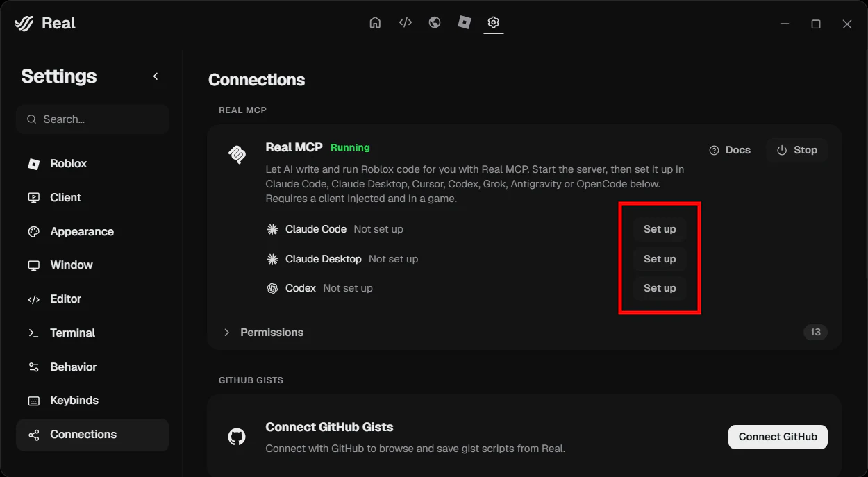Image resolution: width=868 pixels, height=477 pixels.
Task: Focus the Settings search field
Action: tap(92, 119)
